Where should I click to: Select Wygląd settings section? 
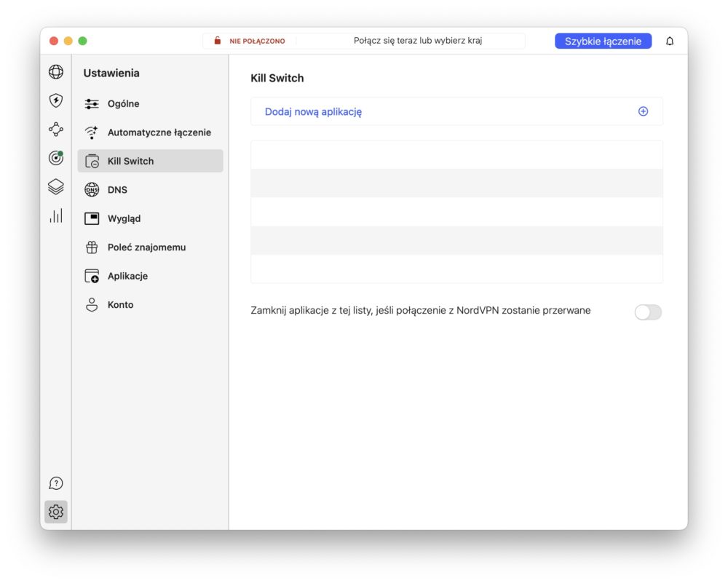151,218
